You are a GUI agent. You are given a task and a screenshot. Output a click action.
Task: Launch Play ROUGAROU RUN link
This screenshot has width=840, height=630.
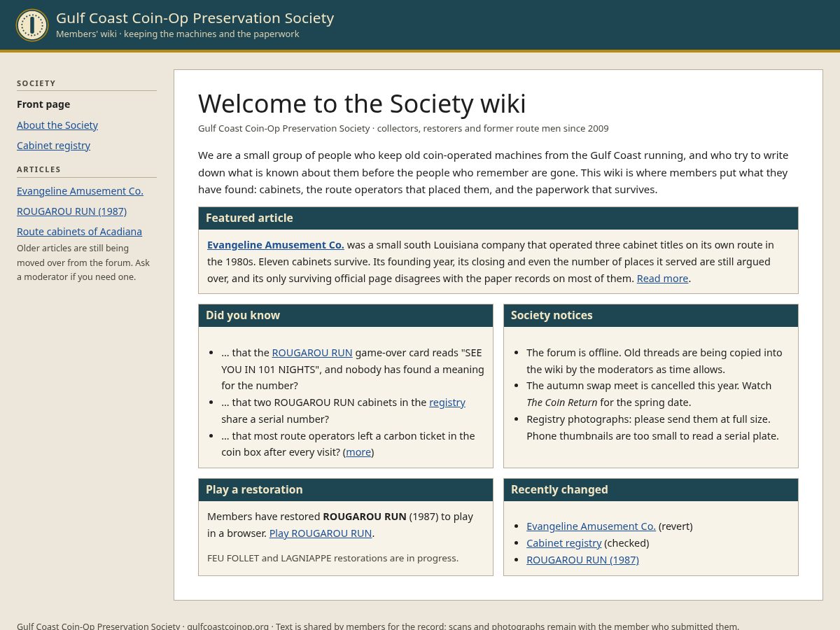[321, 533]
